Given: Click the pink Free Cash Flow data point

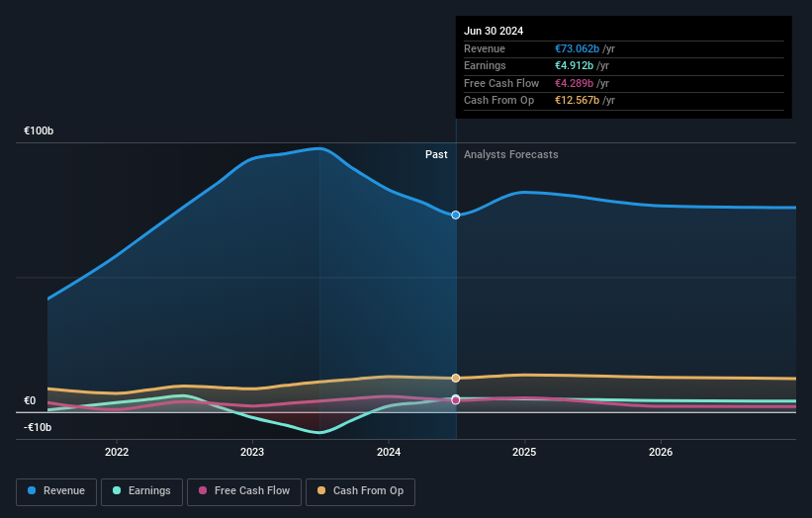Looking at the screenshot, I should 455,400.
